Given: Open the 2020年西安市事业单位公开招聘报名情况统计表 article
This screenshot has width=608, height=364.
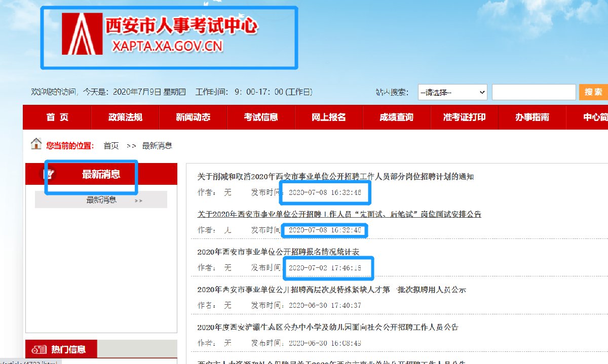Looking at the screenshot, I should coord(278,252).
